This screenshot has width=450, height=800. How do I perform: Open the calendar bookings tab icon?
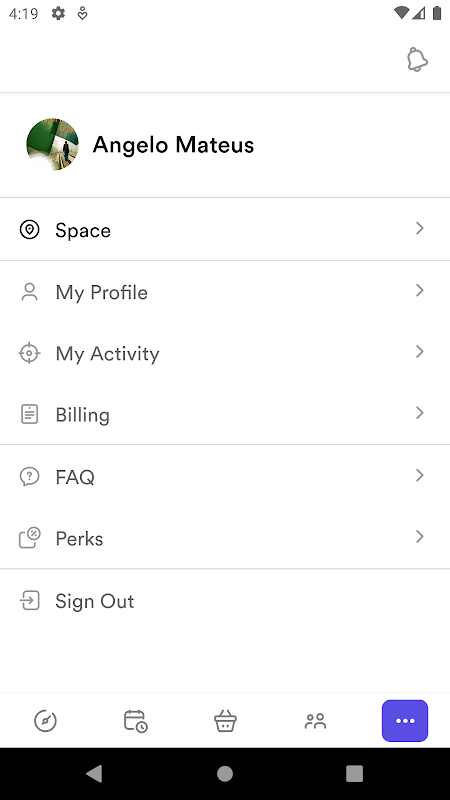tap(136, 721)
